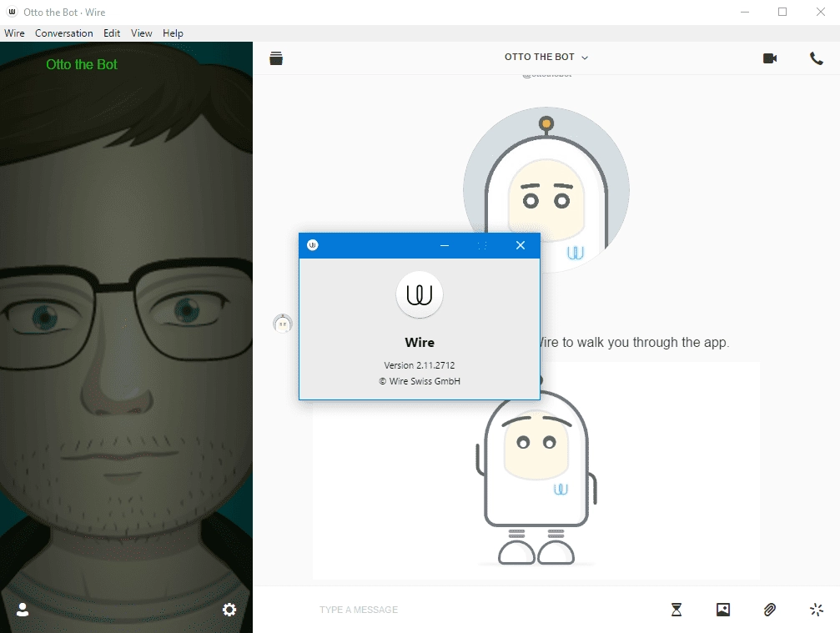
Task: Open the timed messages hourglass
Action: click(677, 610)
